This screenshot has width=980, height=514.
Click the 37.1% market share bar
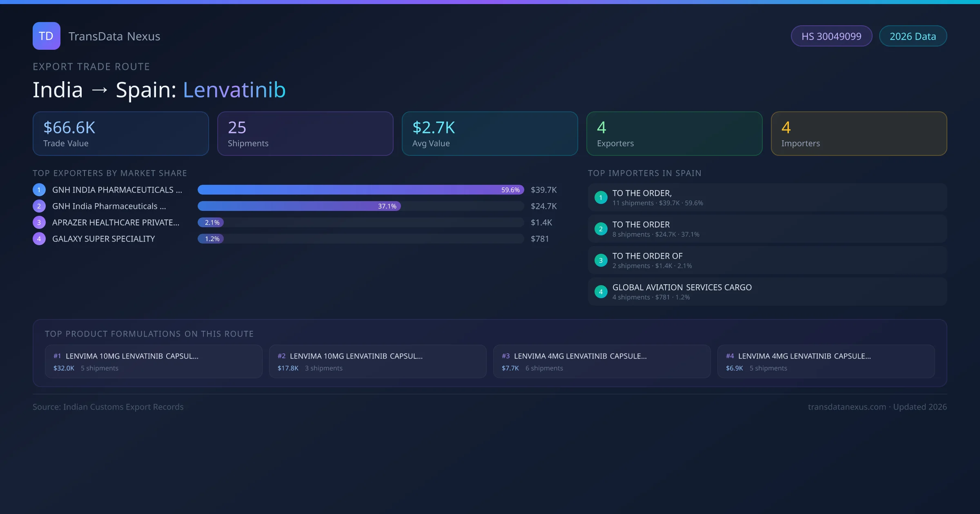(x=299, y=206)
